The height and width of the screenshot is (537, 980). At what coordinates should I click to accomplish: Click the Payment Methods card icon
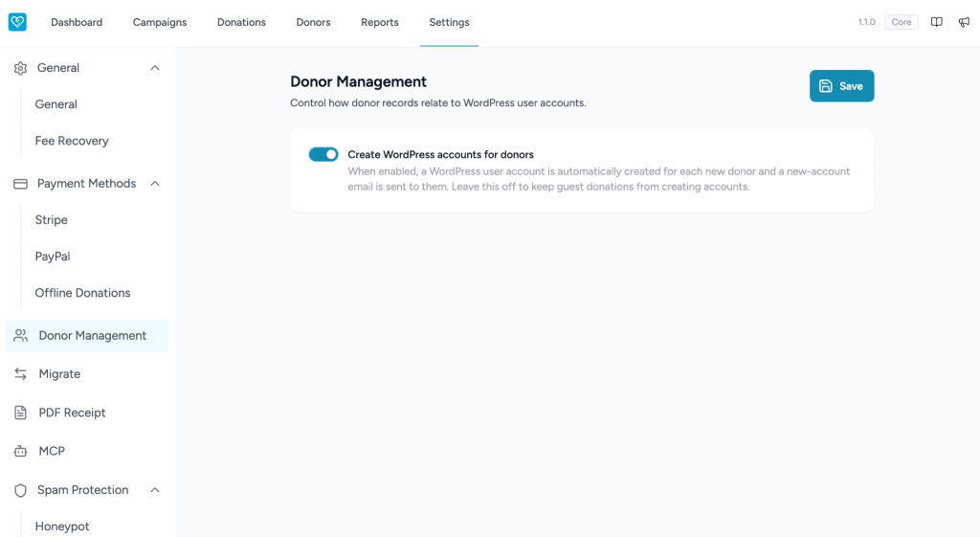[21, 184]
